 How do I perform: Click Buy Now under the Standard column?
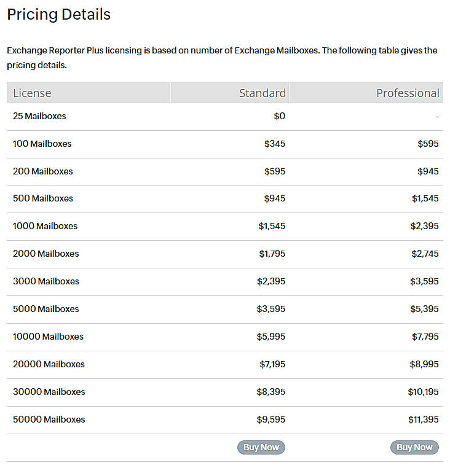pyautogui.click(x=261, y=447)
